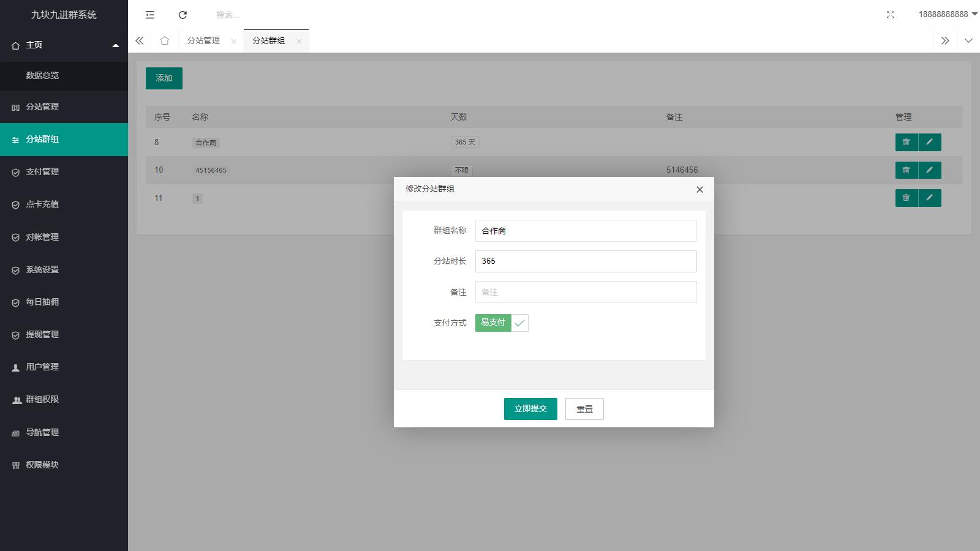Edit row 10 with pencil icon
The width and height of the screenshot is (980, 551).
pos(929,170)
